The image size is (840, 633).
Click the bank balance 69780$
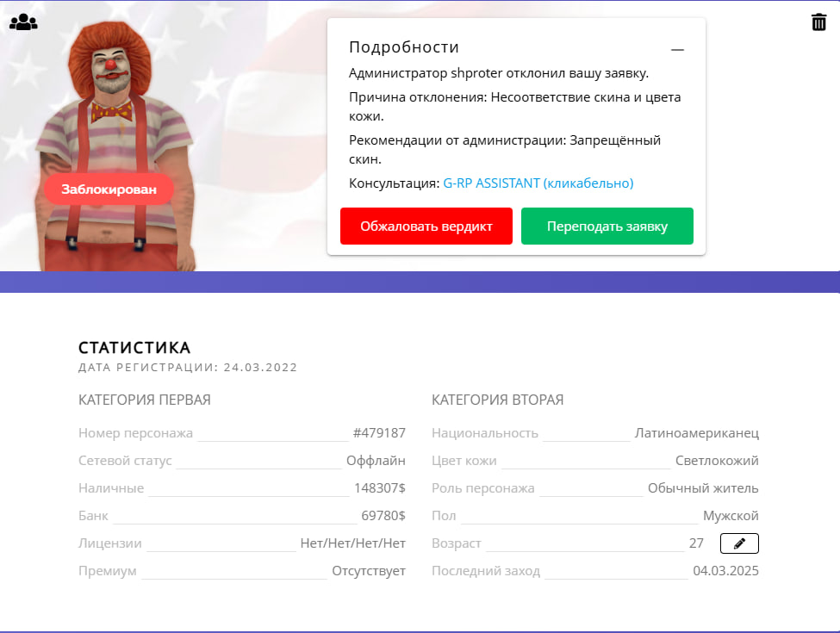click(383, 516)
